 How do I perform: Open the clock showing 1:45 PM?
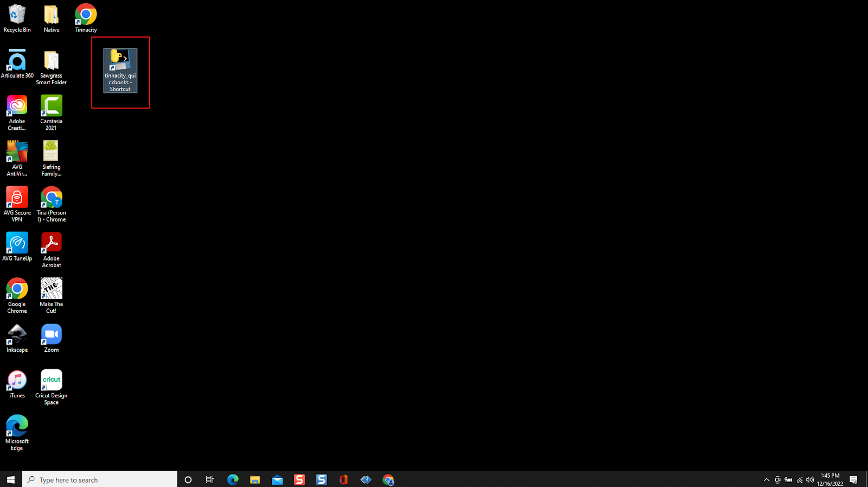(x=830, y=479)
